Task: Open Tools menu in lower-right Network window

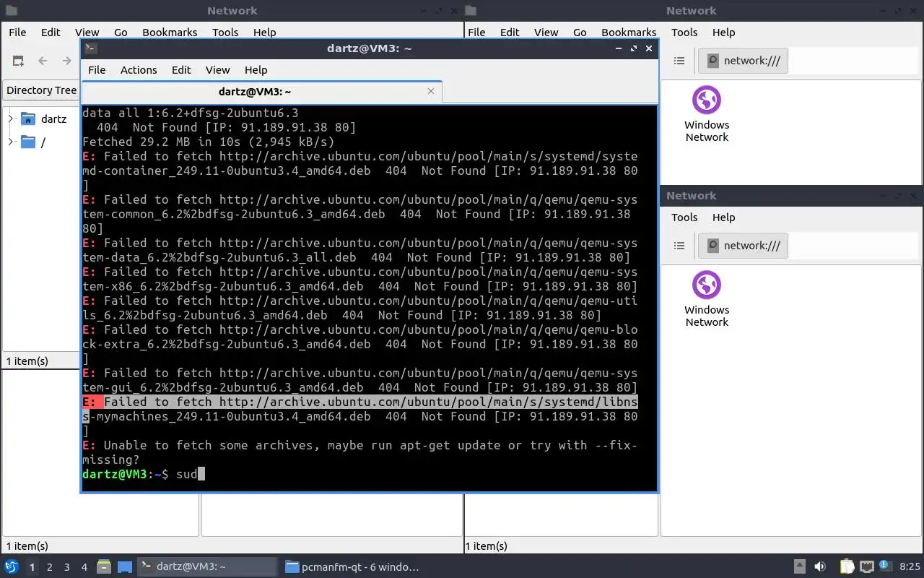Action: 684,217
